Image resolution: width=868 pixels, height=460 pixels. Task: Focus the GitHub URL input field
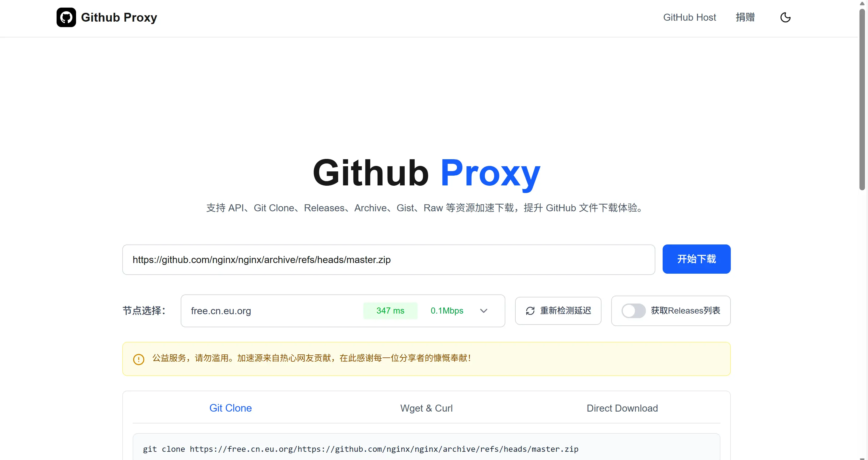(389, 259)
